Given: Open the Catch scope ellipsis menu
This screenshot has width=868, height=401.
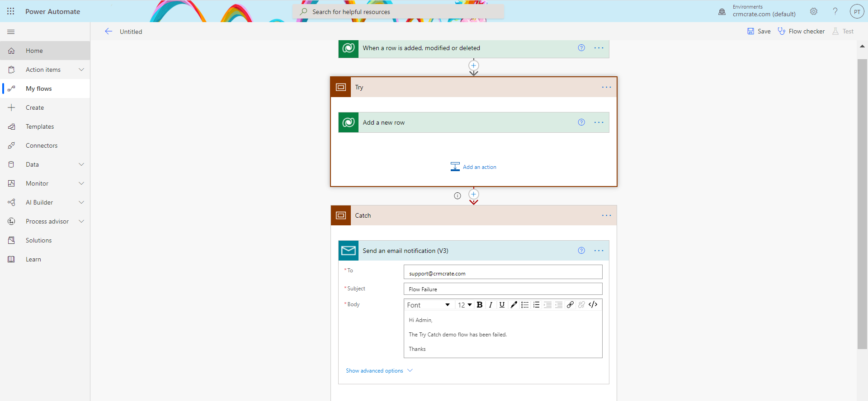Looking at the screenshot, I should tap(607, 215).
